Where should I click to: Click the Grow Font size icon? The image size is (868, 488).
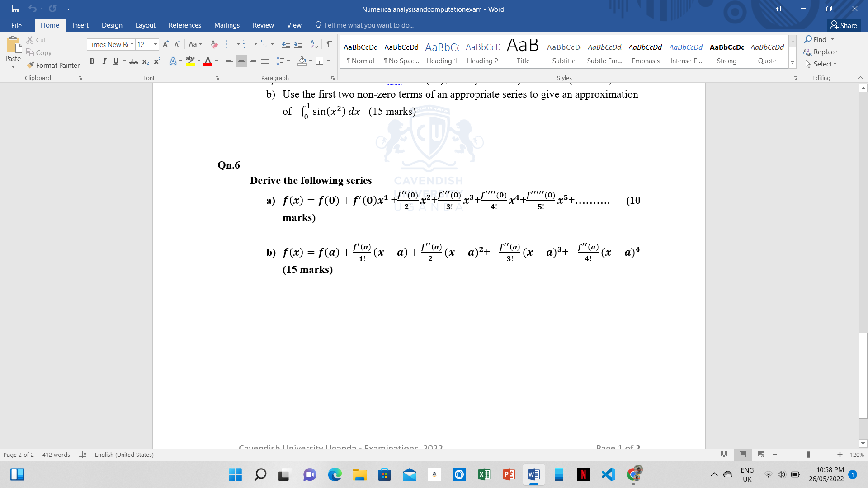click(165, 44)
